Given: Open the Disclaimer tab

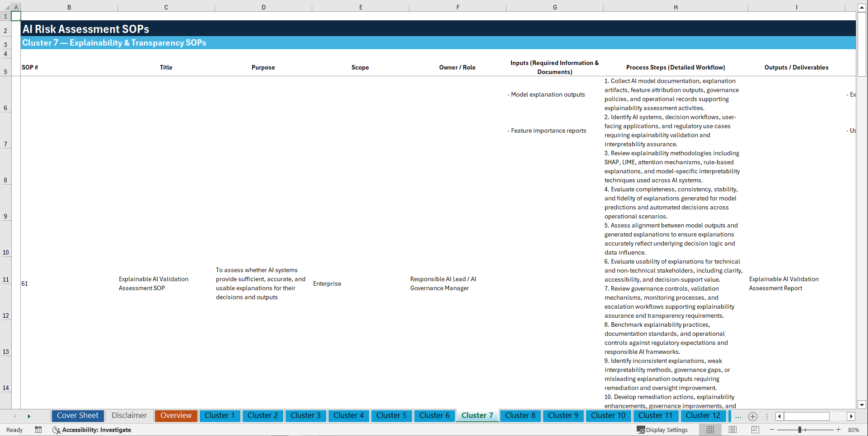Looking at the screenshot, I should pos(129,416).
